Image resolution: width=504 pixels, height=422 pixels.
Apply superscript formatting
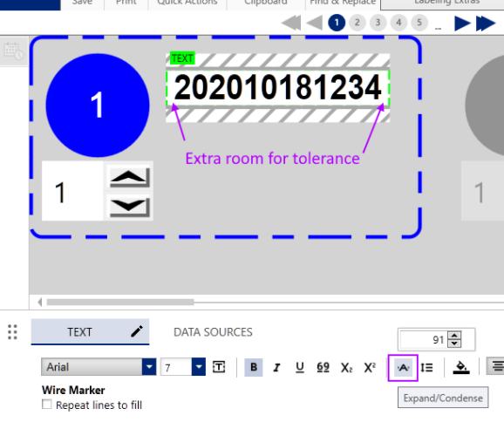click(370, 367)
